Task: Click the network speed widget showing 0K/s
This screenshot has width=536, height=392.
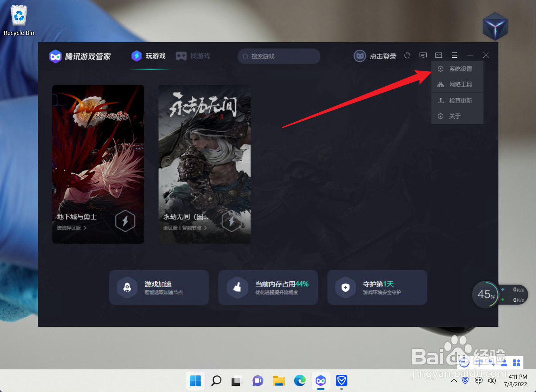Action: point(513,295)
